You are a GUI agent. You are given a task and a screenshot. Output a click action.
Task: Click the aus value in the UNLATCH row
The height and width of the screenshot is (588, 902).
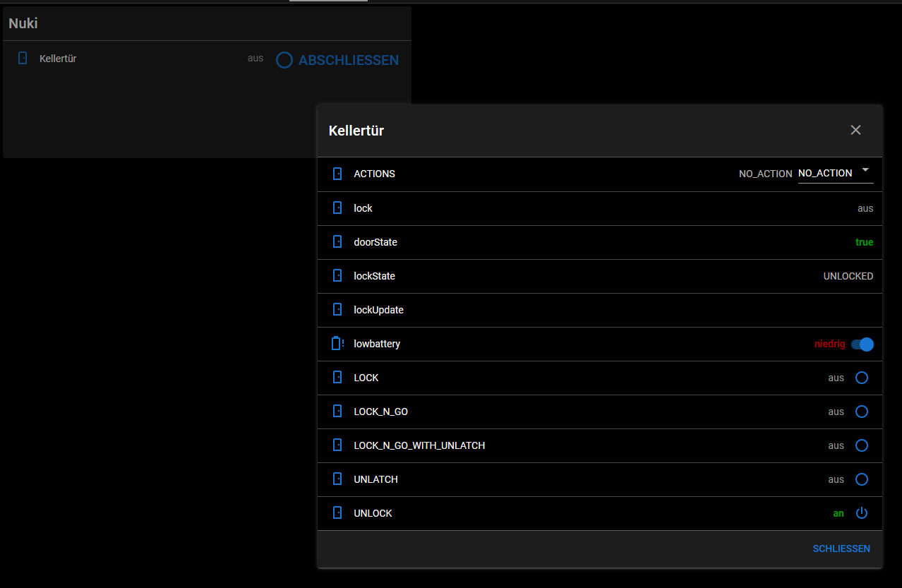point(836,479)
